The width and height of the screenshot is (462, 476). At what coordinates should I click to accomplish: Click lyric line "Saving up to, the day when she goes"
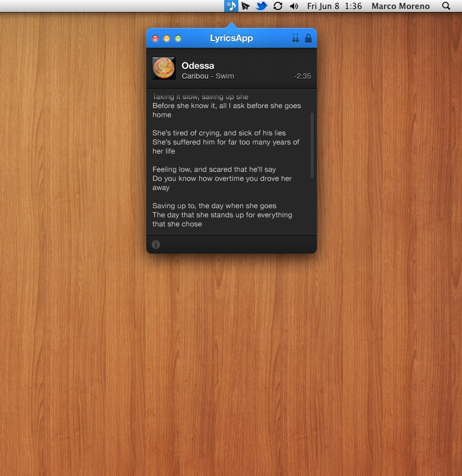point(214,206)
